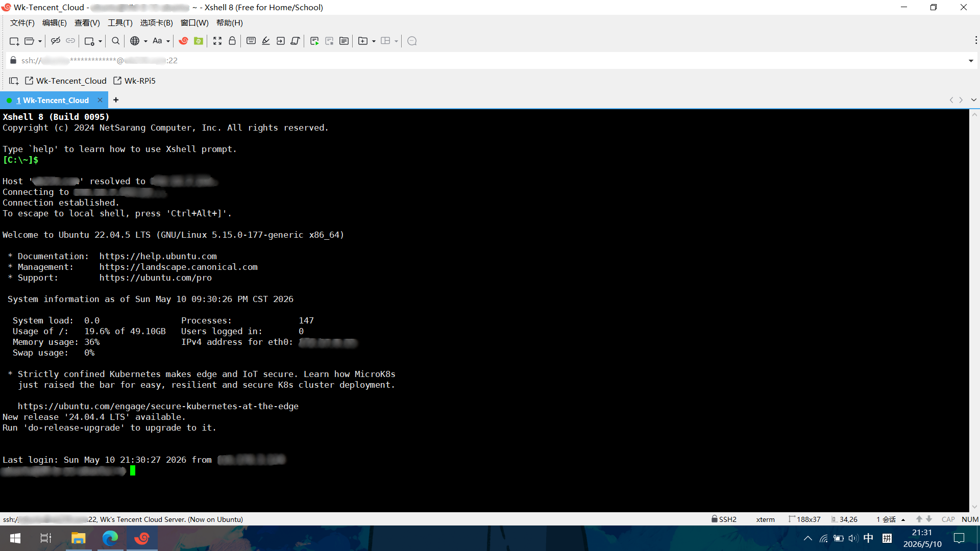Select the 1 Wk-Tencent_Cloud session tab
Viewport: 980px width, 551px height.
click(x=53, y=101)
